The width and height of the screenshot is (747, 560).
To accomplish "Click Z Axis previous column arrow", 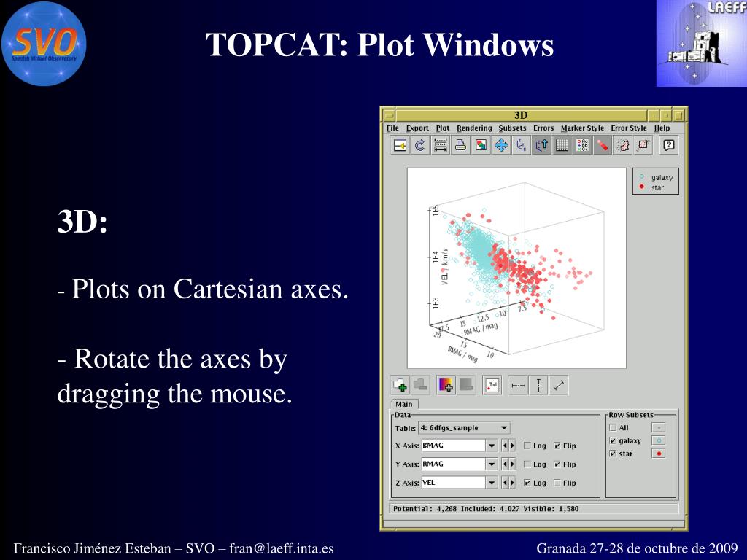I will pos(505,483).
